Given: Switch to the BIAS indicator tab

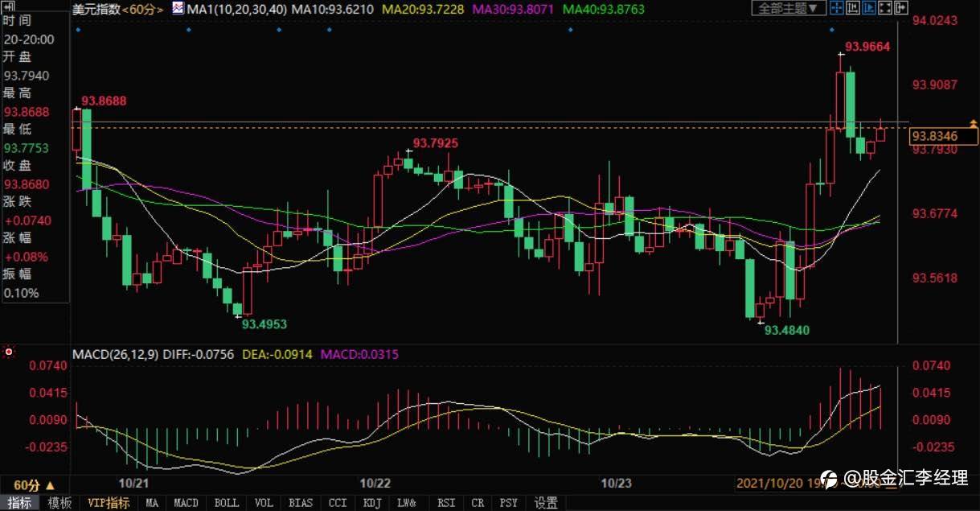Looking at the screenshot, I should 301,503.
